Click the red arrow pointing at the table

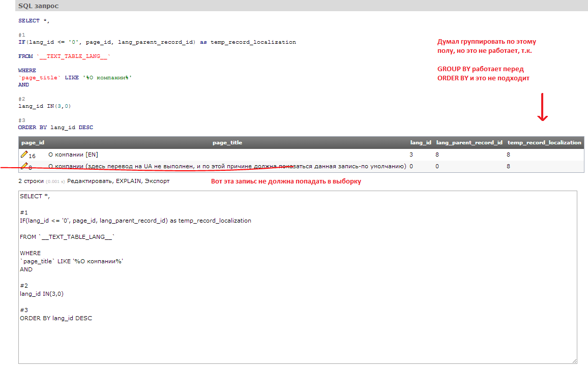tap(542, 107)
